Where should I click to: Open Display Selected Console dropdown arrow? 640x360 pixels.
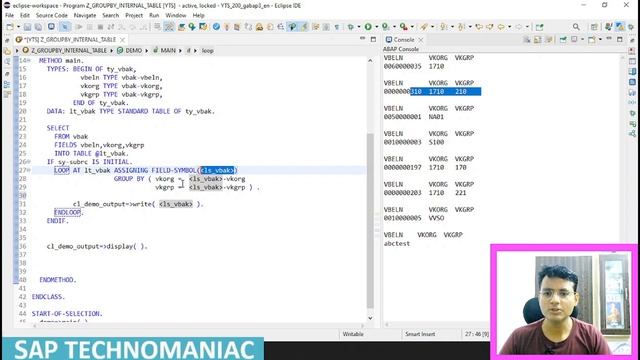582,40
